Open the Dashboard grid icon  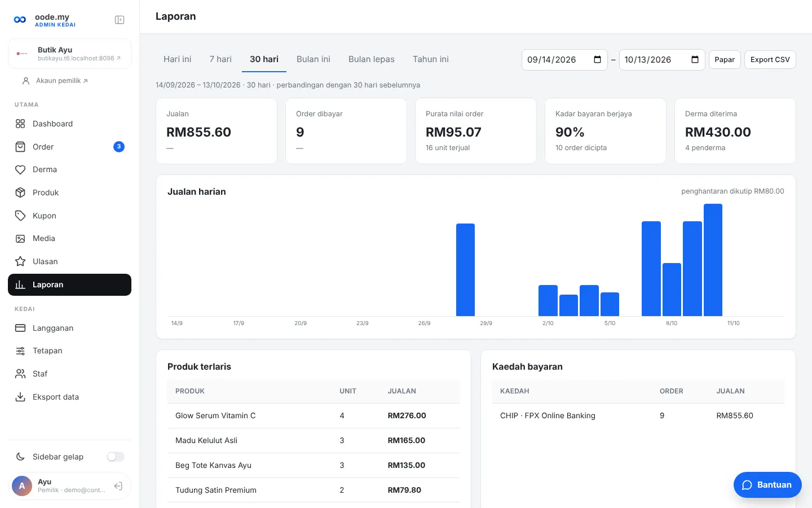click(20, 124)
